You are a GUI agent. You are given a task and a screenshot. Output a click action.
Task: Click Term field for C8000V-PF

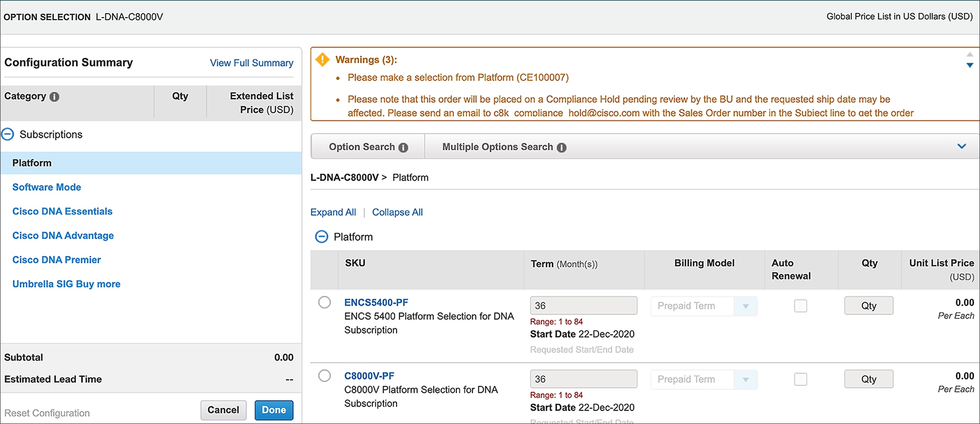pos(583,379)
